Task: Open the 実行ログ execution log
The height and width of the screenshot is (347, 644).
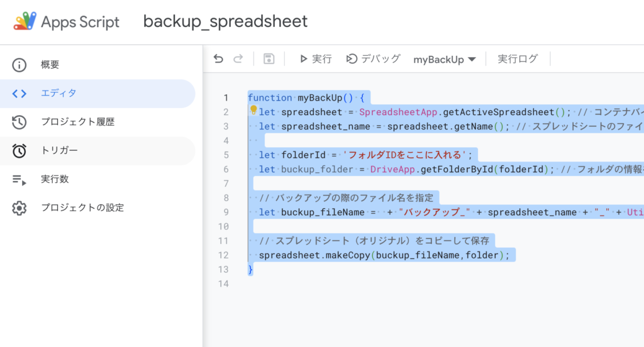Action: coord(518,59)
